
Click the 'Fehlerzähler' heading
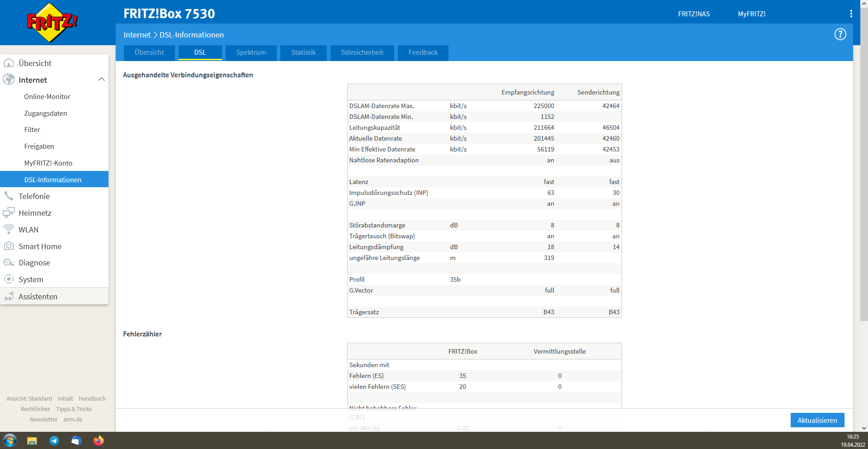pyautogui.click(x=142, y=334)
